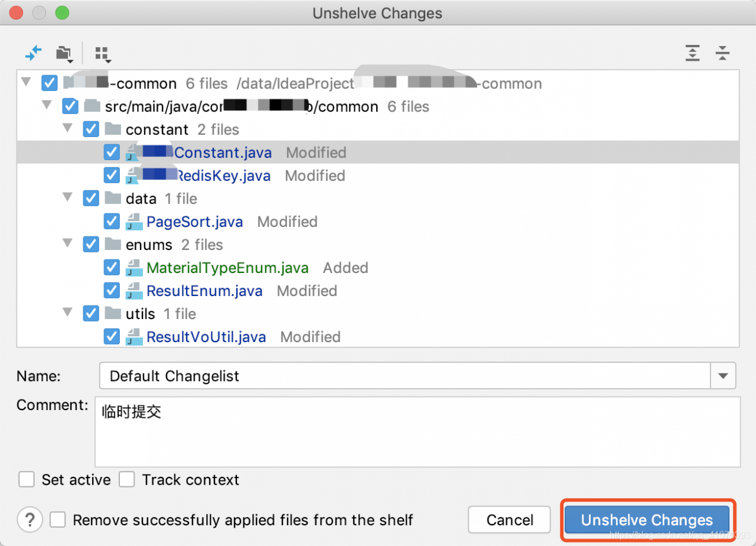Click the Show Diff arrows icon
The image size is (756, 546).
[x=33, y=53]
